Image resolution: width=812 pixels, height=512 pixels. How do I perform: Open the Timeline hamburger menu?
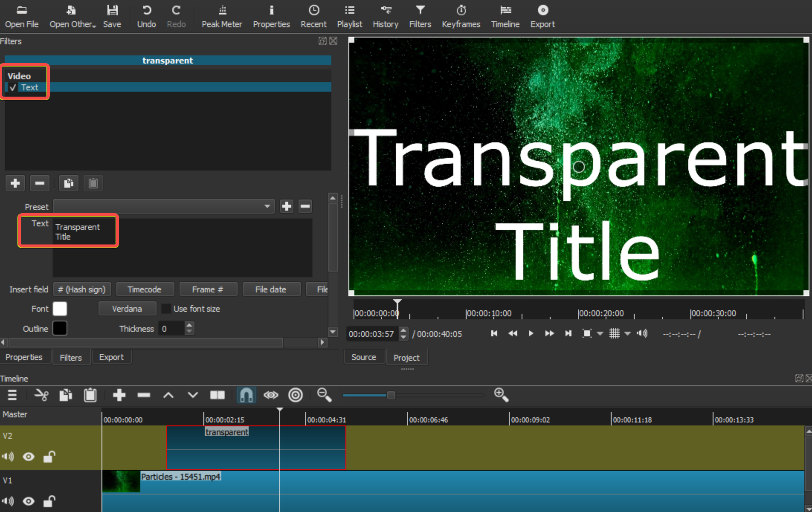[x=12, y=395]
